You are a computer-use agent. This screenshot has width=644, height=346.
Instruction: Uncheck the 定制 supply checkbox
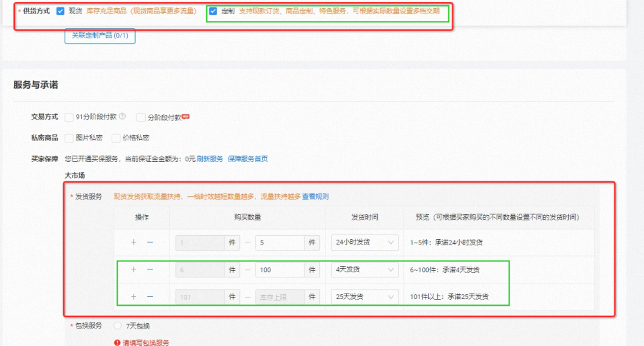tap(213, 11)
